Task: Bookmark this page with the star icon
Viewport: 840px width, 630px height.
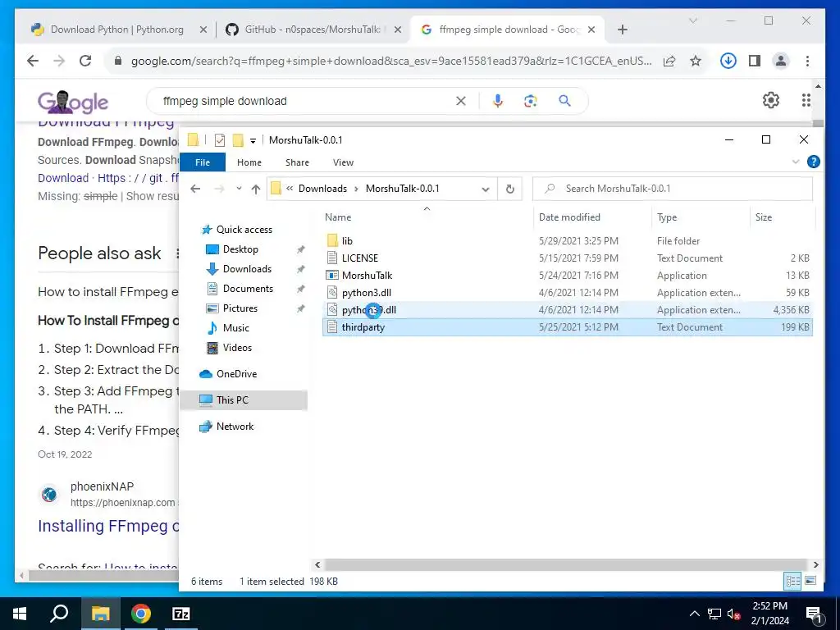Action: click(x=696, y=61)
